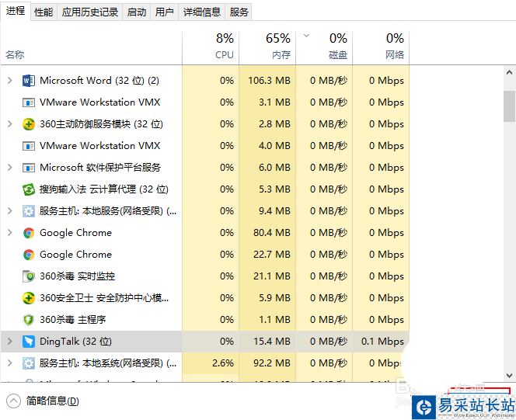This screenshot has height=420, width=516.
Task: Click the 360主动防御服务模块 icon
Action: (x=29, y=124)
